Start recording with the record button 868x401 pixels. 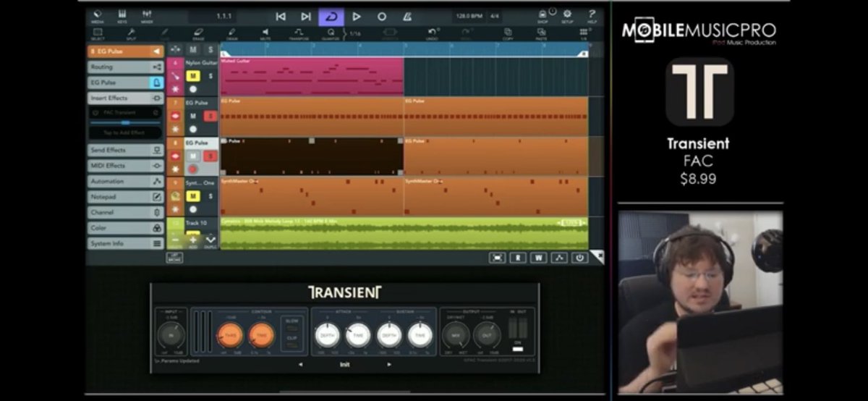point(382,16)
